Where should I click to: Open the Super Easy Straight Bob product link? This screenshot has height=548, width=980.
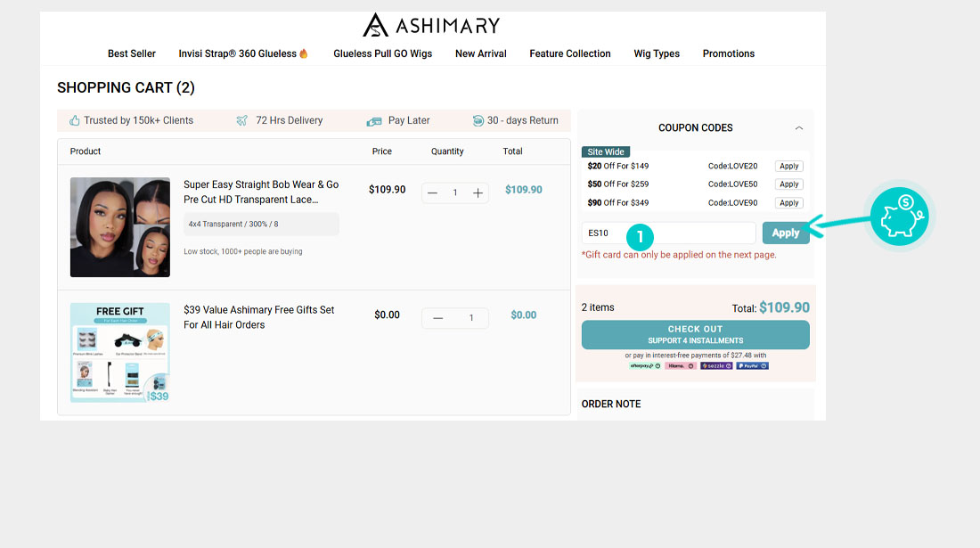click(x=261, y=192)
